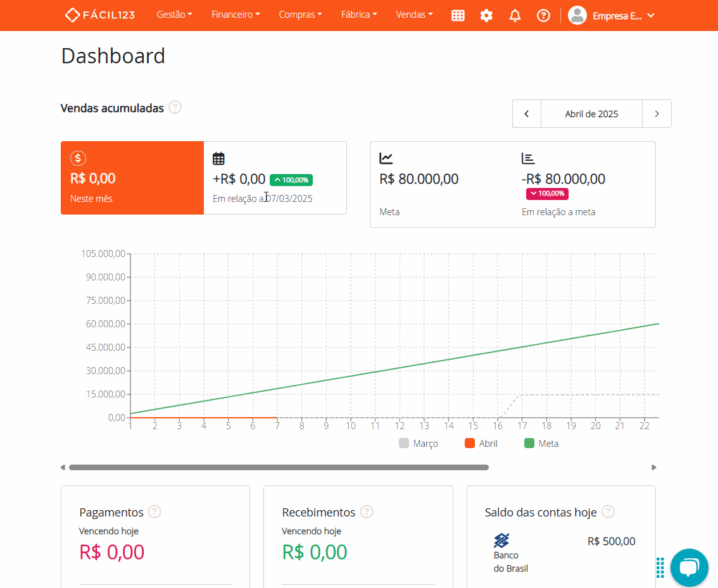Expand the Gestão dropdown menu
718x588 pixels.
click(x=174, y=15)
